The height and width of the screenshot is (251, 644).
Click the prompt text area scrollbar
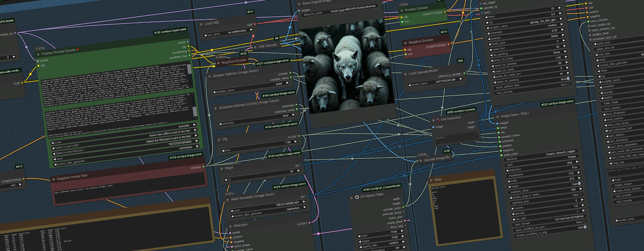pyautogui.click(x=190, y=70)
